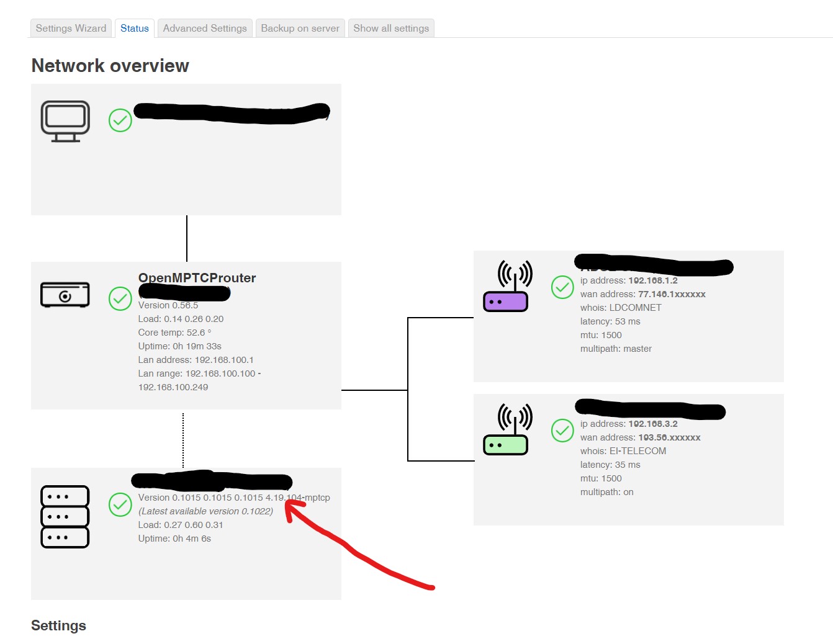Open the Backup on server tab
833x644 pixels.
click(x=300, y=29)
